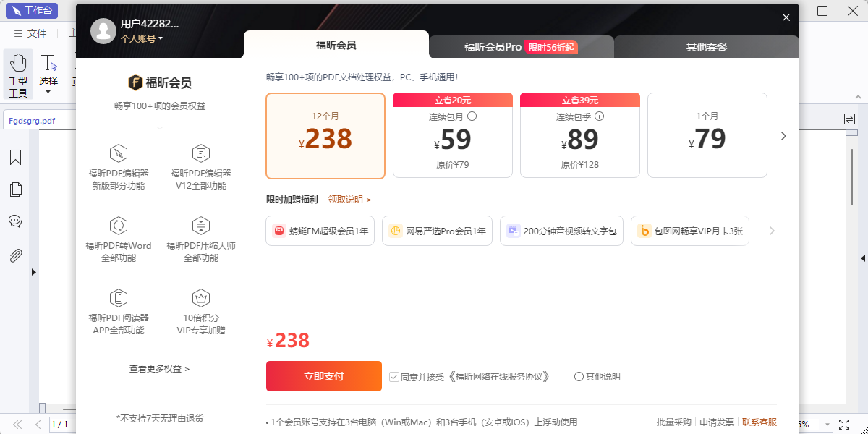This screenshot has height=434, width=868.
Task: Click the 立即支付 payment button
Action: point(323,376)
